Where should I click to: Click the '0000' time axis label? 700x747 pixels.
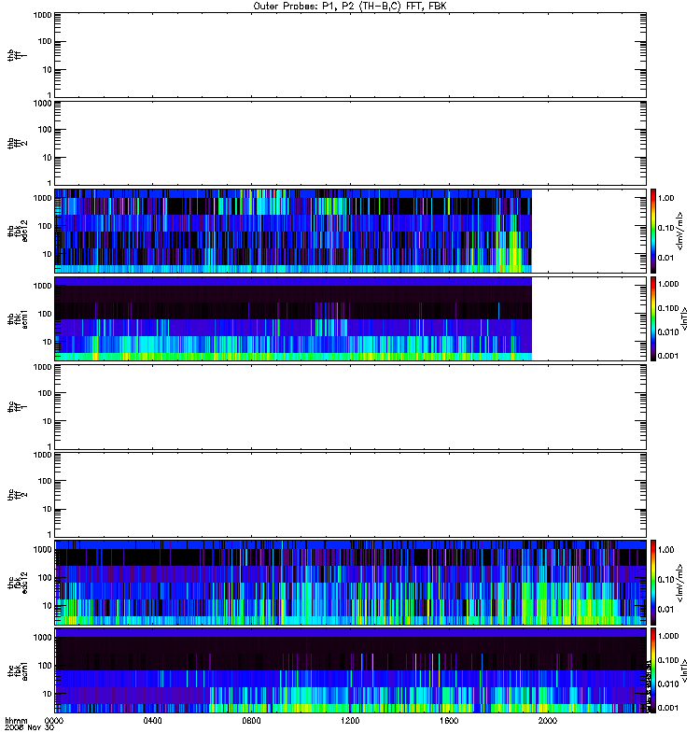pos(54,721)
